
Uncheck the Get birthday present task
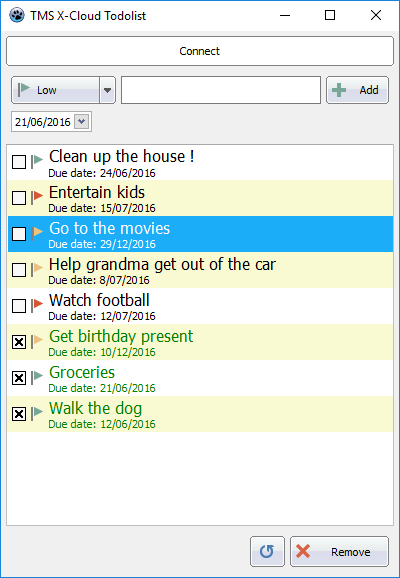point(19,342)
